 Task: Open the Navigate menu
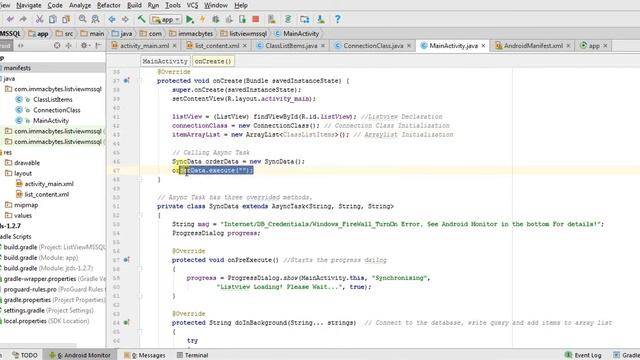[29, 5]
